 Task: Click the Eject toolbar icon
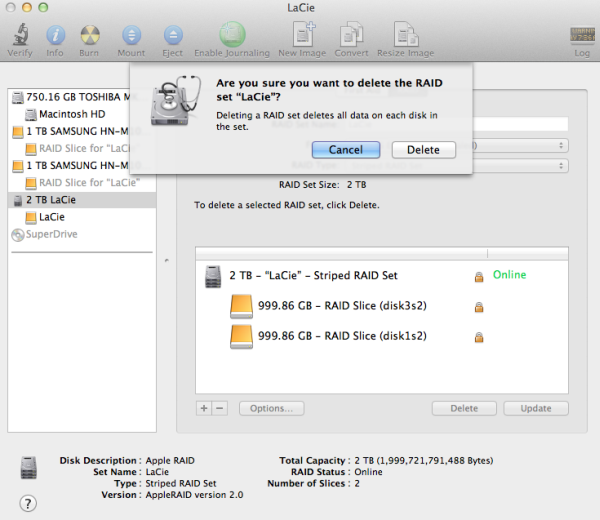pos(173,35)
